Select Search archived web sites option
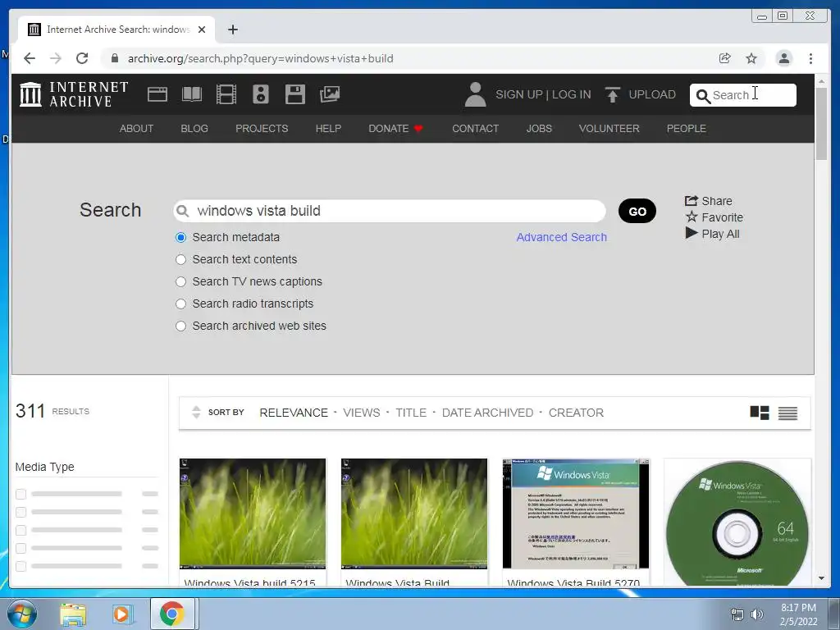 [181, 326]
